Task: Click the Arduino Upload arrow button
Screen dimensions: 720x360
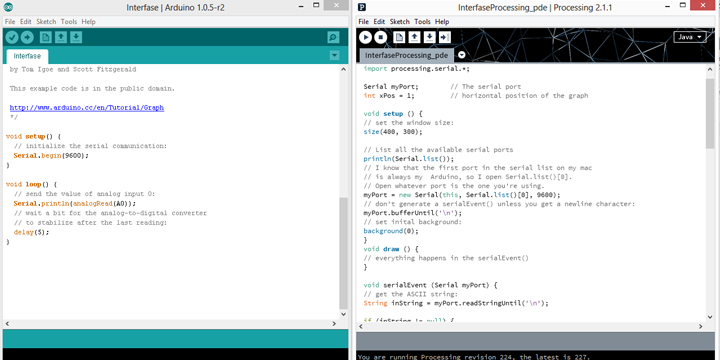Action: [27, 38]
